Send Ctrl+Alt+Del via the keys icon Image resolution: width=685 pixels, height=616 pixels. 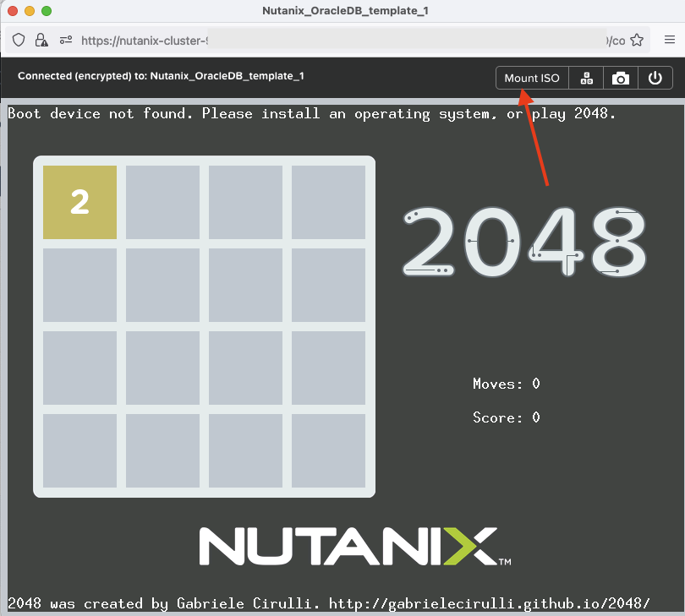pos(586,78)
